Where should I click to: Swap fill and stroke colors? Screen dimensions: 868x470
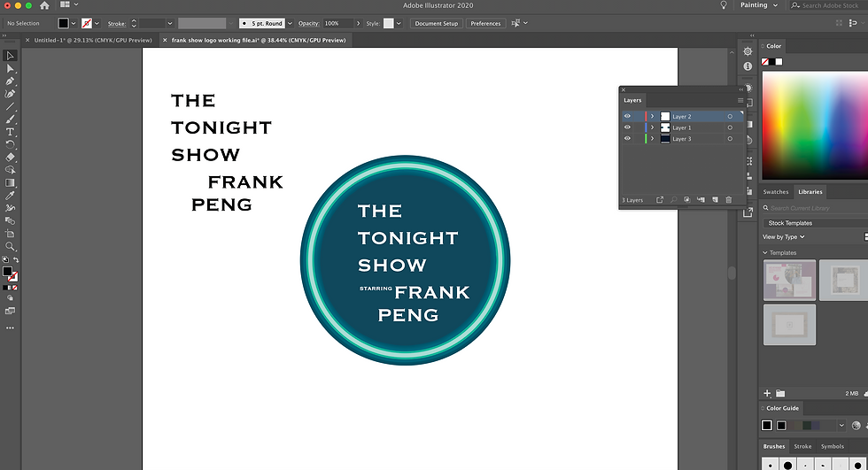(16, 260)
